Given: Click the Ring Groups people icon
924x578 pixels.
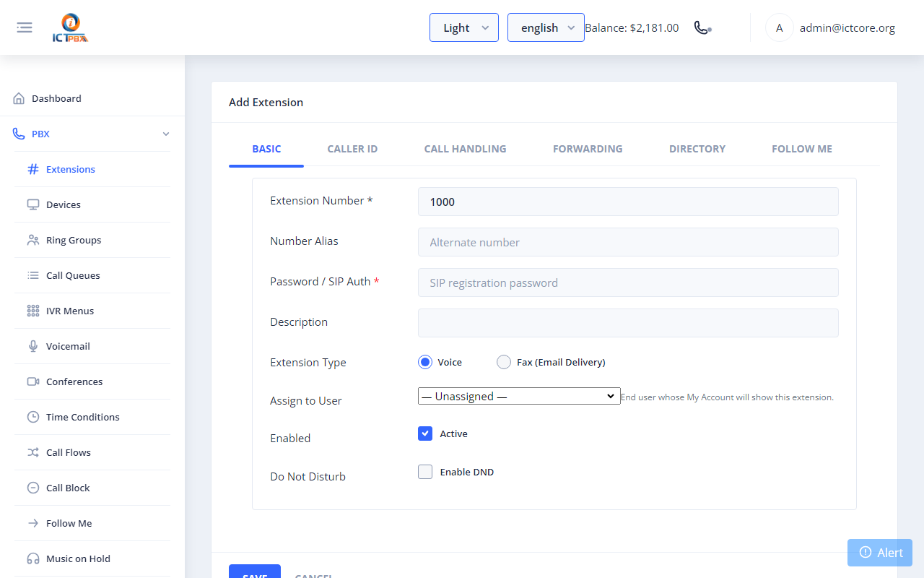Looking at the screenshot, I should (x=33, y=240).
